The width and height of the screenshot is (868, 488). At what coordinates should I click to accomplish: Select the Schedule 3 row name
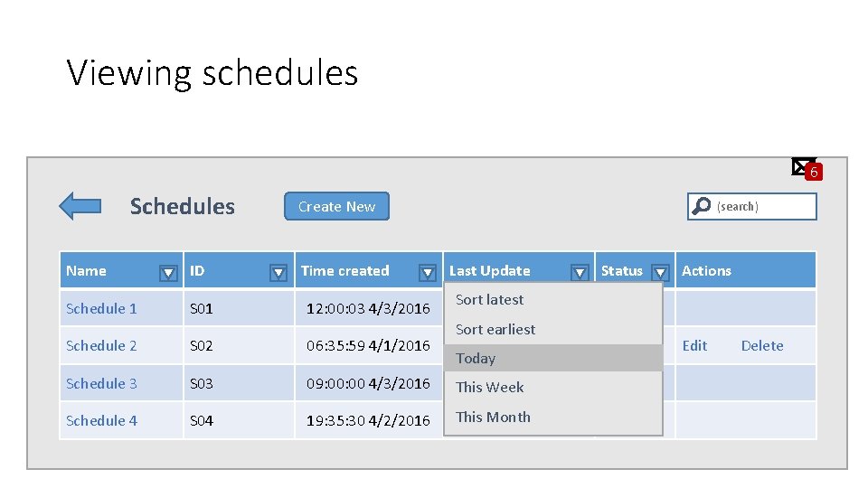[x=101, y=384]
